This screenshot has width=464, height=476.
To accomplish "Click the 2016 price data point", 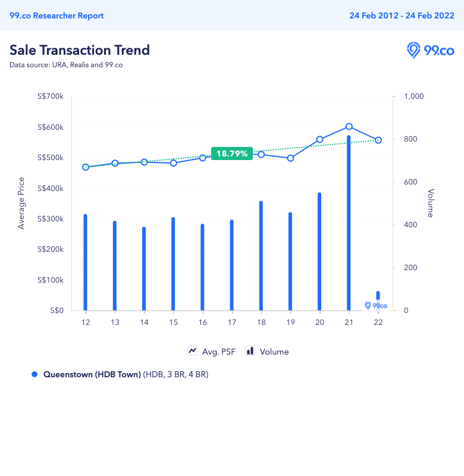I will click(203, 158).
